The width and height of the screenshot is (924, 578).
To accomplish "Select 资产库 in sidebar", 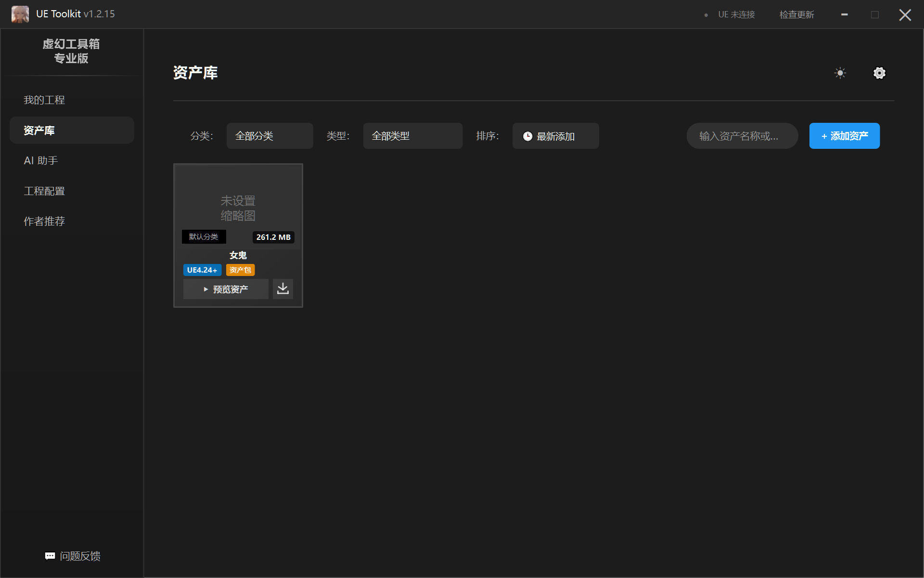I will click(x=72, y=130).
